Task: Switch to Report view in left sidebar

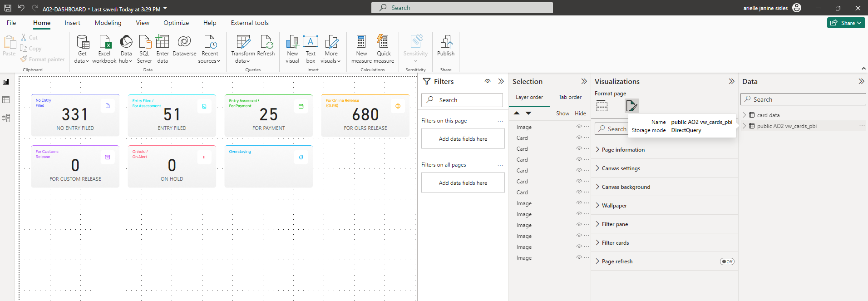Action: point(6,82)
